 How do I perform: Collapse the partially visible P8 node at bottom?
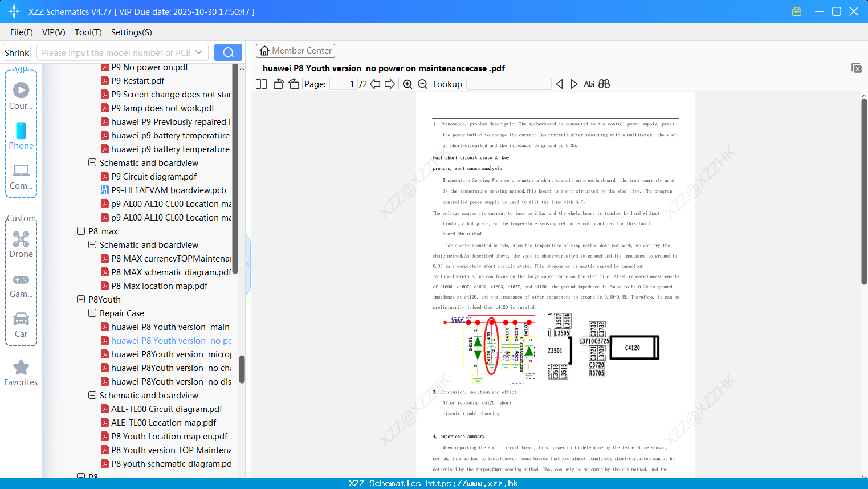81,476
